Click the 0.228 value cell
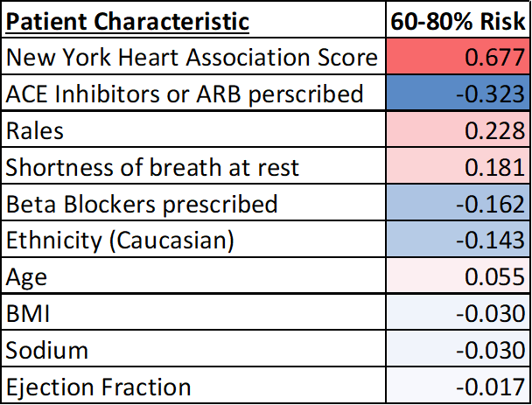The width and height of the screenshot is (532, 405). coord(457,130)
